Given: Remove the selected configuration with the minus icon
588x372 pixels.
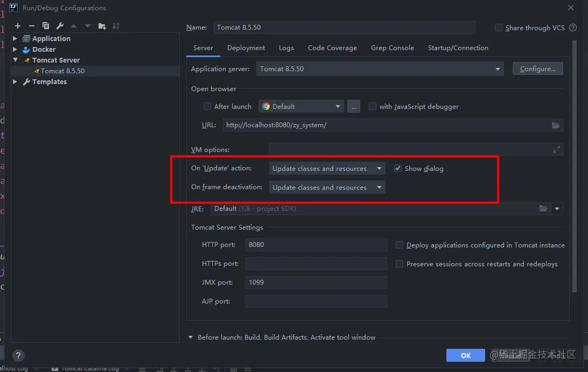Looking at the screenshot, I should click(x=31, y=26).
